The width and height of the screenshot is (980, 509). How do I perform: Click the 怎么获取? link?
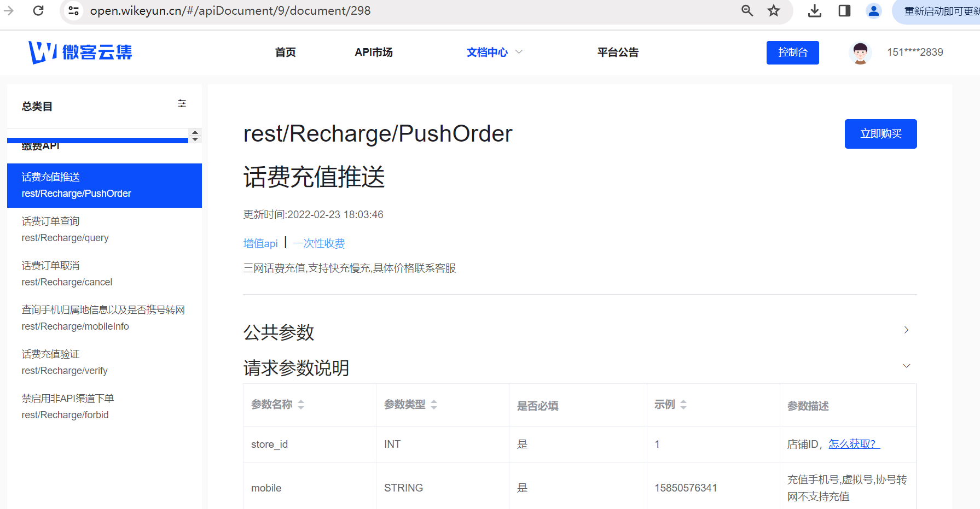point(854,444)
